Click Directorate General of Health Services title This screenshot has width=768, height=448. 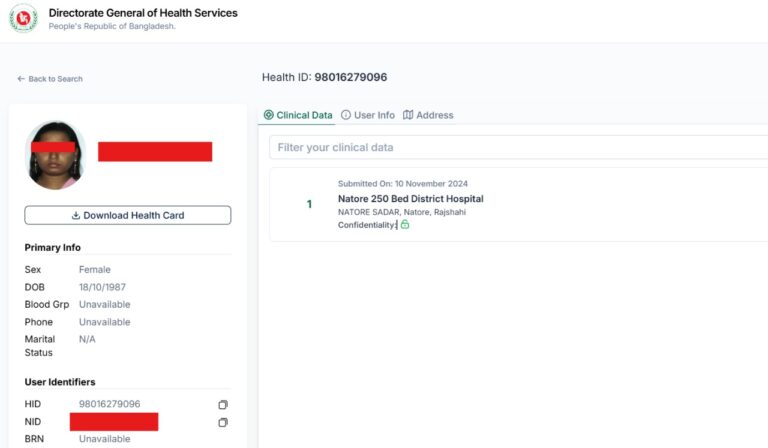[143, 13]
